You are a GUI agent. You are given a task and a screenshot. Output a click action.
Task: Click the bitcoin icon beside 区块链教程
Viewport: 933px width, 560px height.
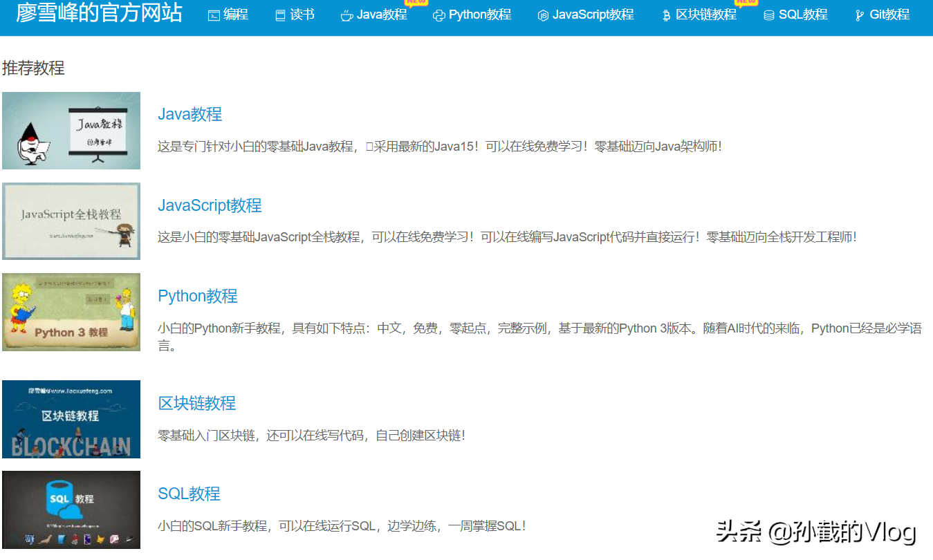coord(666,15)
